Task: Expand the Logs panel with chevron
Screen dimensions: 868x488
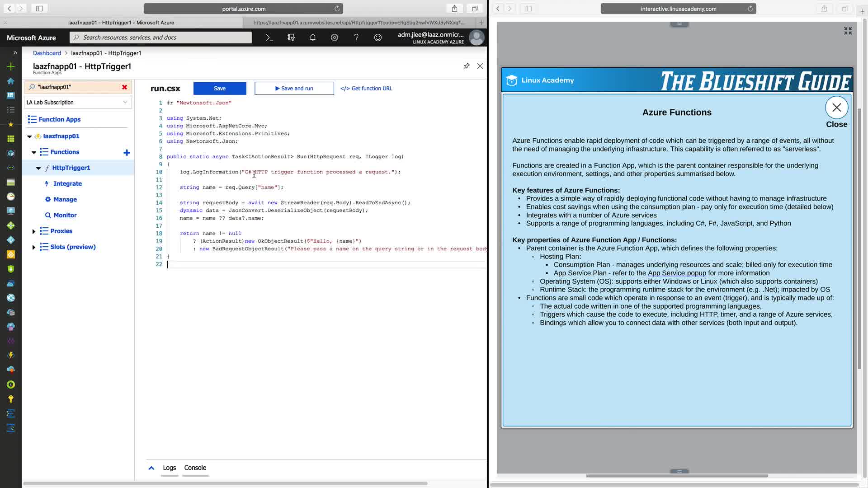Action: tap(151, 468)
